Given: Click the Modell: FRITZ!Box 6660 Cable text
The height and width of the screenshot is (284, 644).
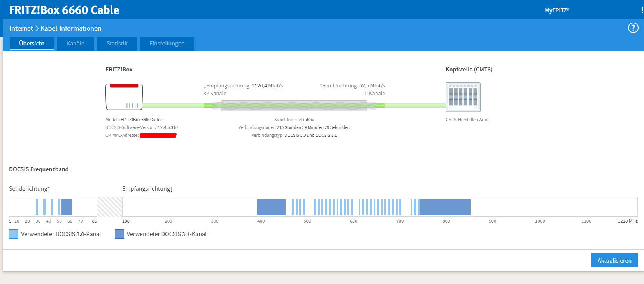Looking at the screenshot, I should [134, 120].
